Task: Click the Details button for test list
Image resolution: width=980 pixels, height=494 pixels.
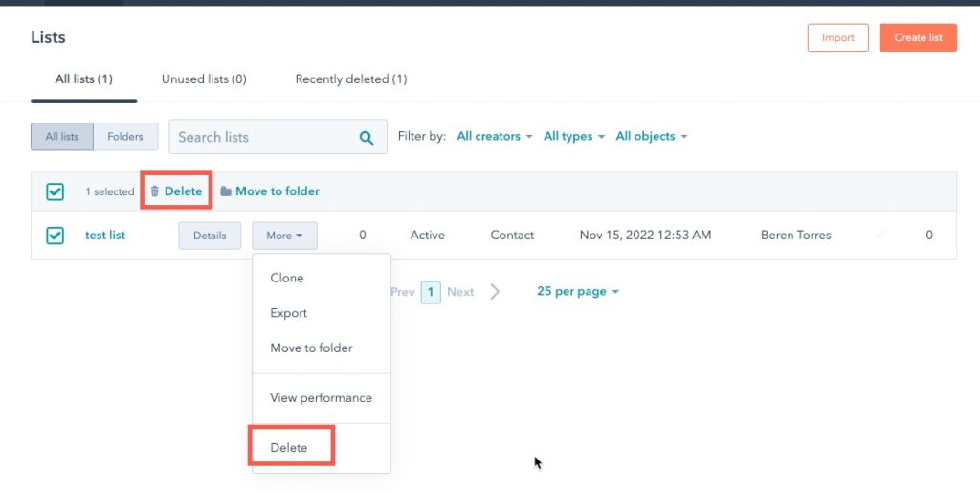Action: coord(210,236)
